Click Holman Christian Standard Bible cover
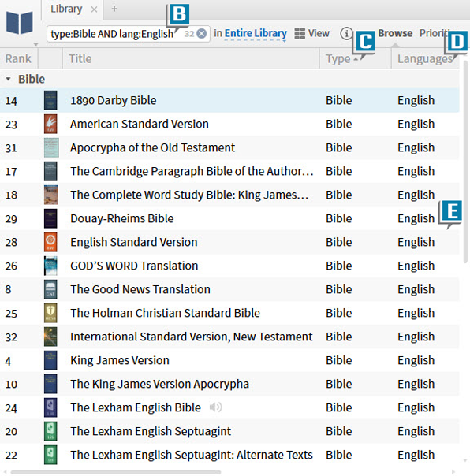The image size is (470, 476). (50, 313)
